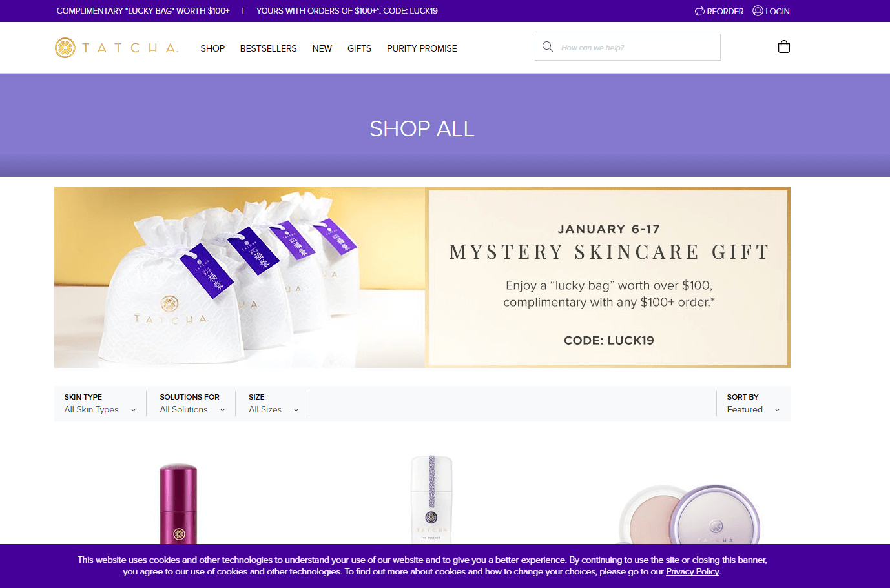
Task: Open the GIFTS menu
Action: [359, 48]
